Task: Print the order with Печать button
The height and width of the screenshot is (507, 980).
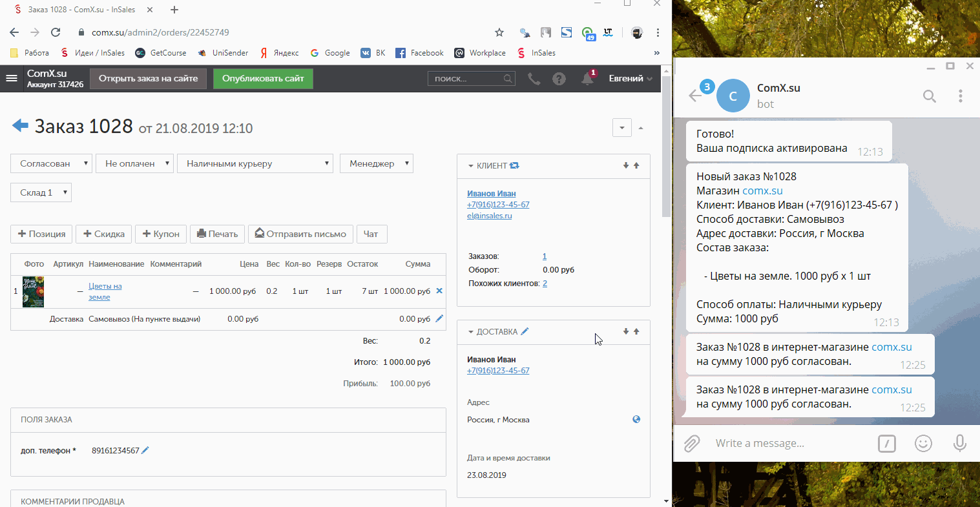Action: click(x=217, y=234)
